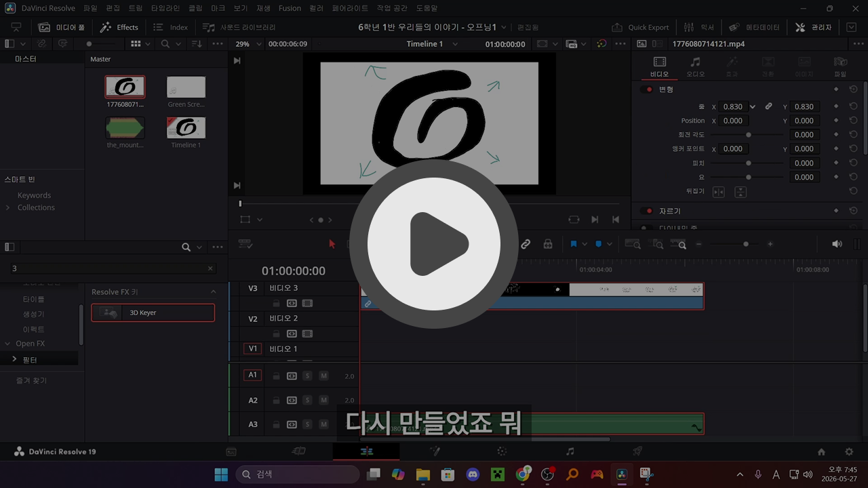Screen dimensions: 868x488
Task: Open the Deliver rocket page icon
Action: pos(637,451)
